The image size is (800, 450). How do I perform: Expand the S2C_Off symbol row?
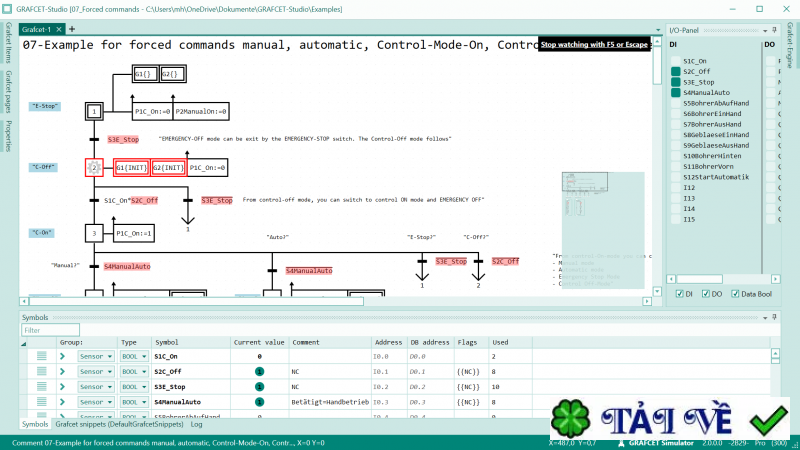coord(62,371)
